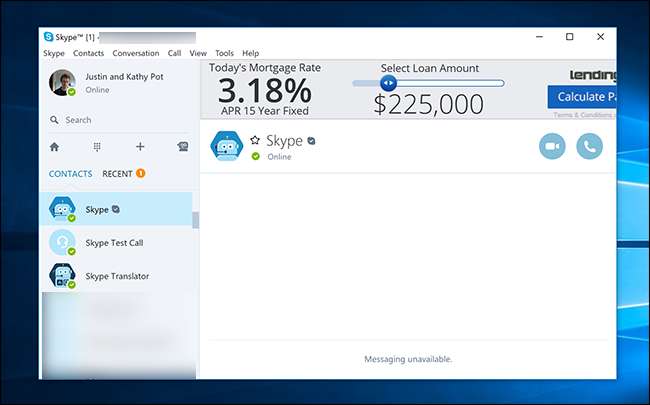Click the orange unread count badge

point(141,173)
